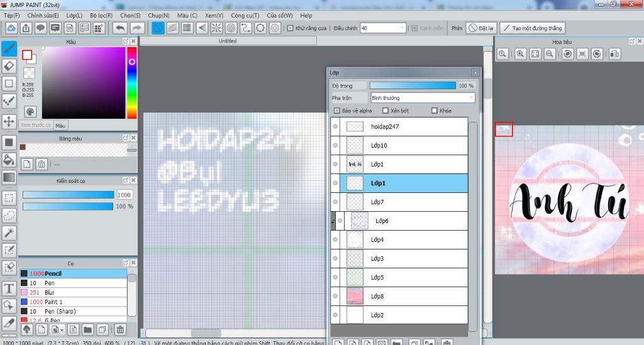Click Lớp panel vertical scrollbar
Viewport: 644px width, 345px height.
[473, 226]
